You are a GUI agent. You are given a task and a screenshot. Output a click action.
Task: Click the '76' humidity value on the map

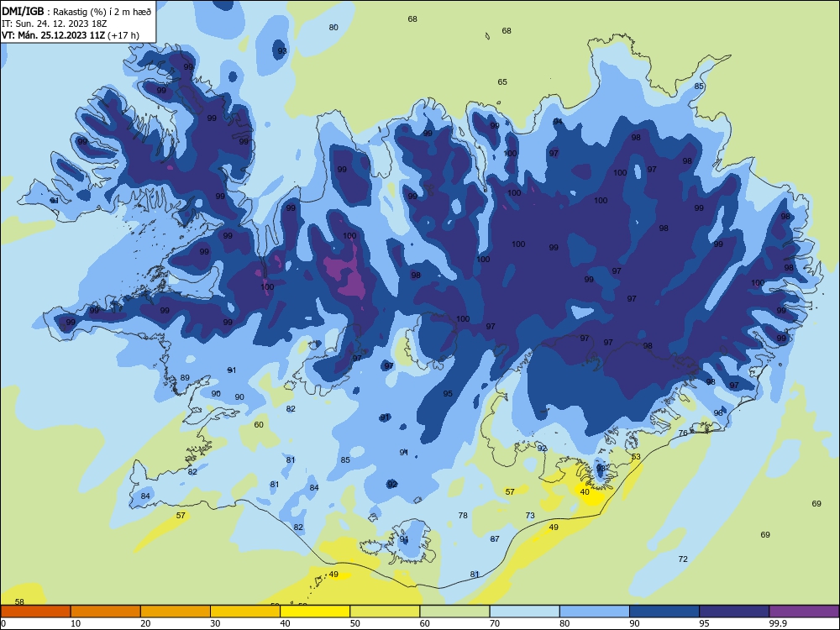[x=683, y=433]
